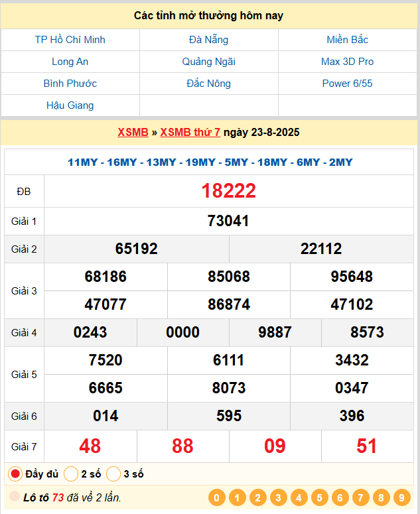Click digit filter circle 3
The width and height of the screenshot is (420, 514).
(279, 497)
